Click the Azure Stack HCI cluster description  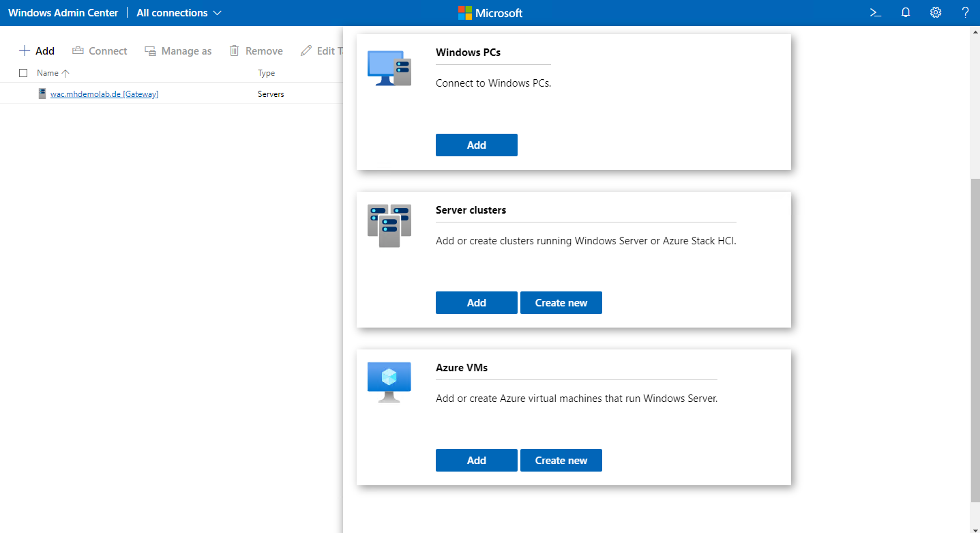pos(586,241)
